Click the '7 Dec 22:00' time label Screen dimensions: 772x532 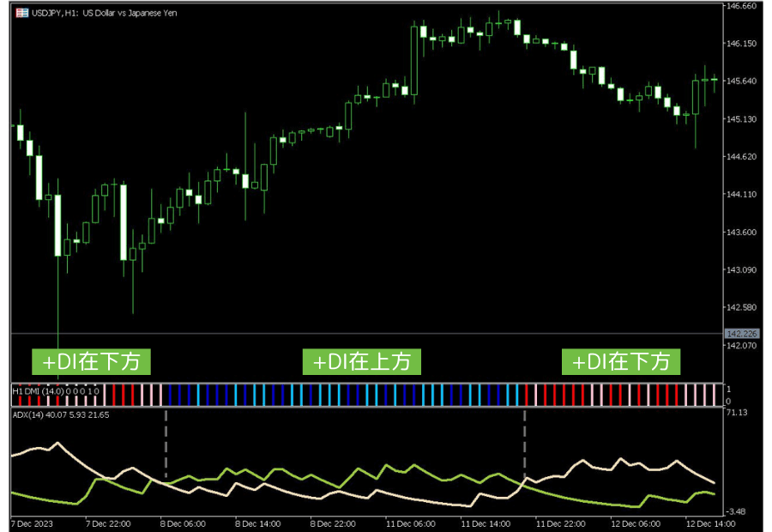tap(108, 523)
